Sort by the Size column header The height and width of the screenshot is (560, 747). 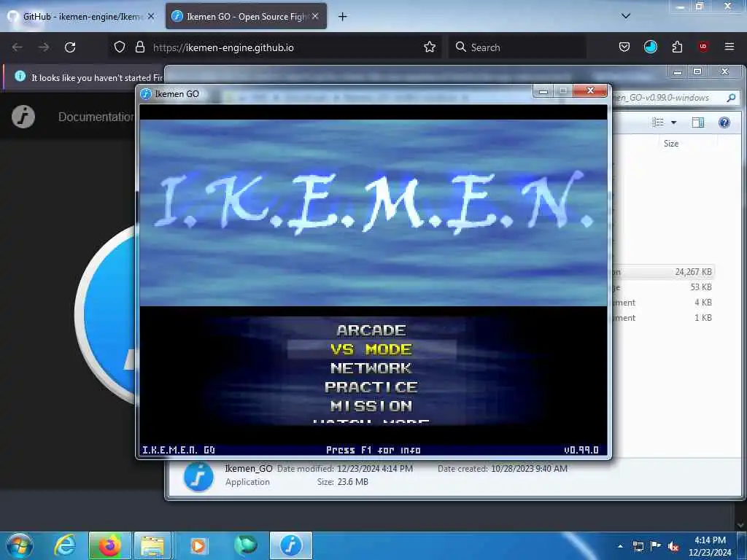671,144
